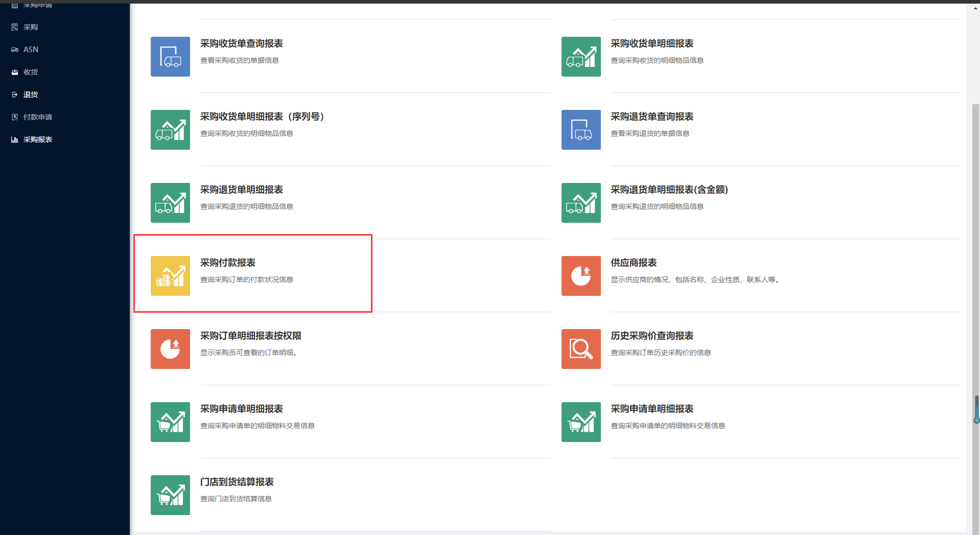Screen dimensions: 980x535
Task: Click the 采购订单明细报表按权限 orange pie icon
Action: tap(170, 349)
